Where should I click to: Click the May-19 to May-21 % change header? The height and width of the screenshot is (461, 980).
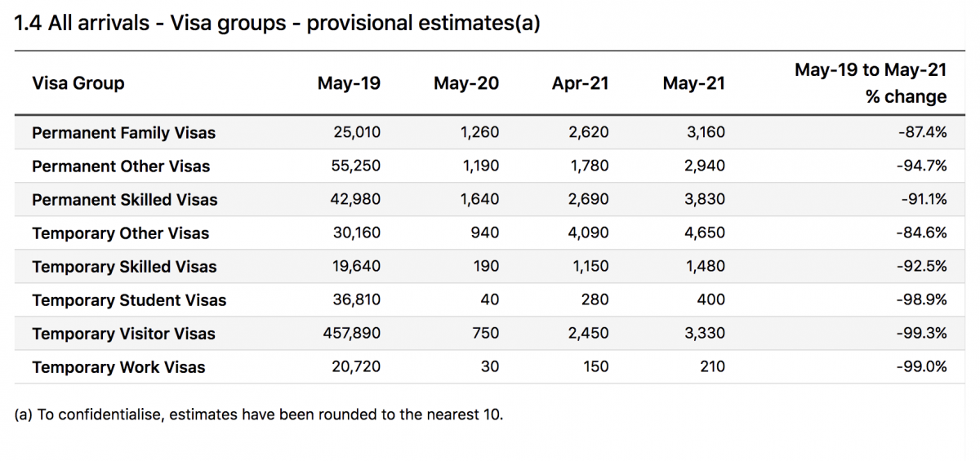click(871, 83)
